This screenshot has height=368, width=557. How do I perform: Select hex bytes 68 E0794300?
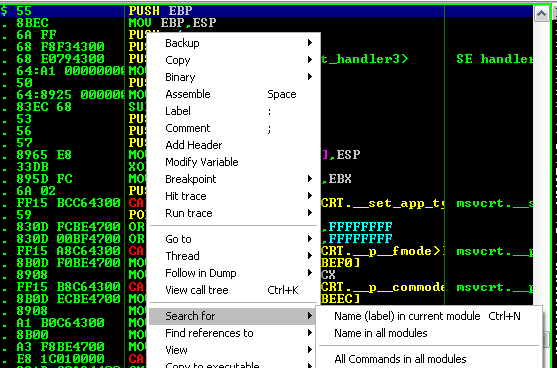[60, 59]
